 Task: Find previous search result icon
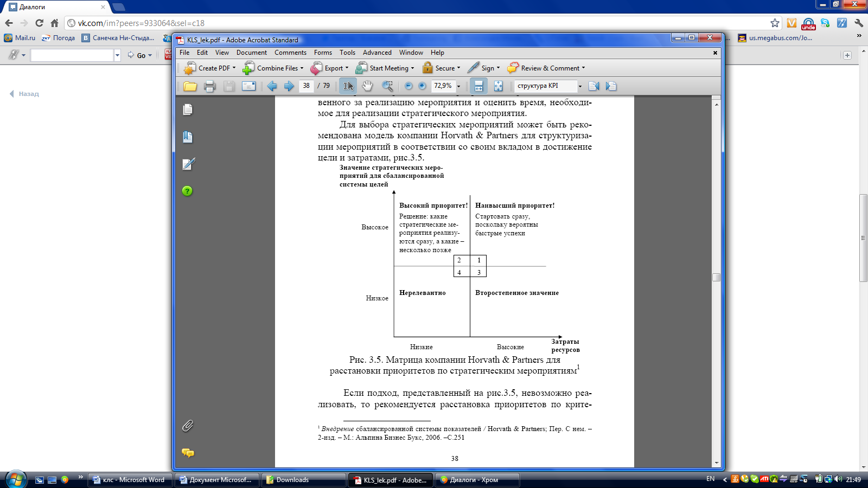[594, 86]
